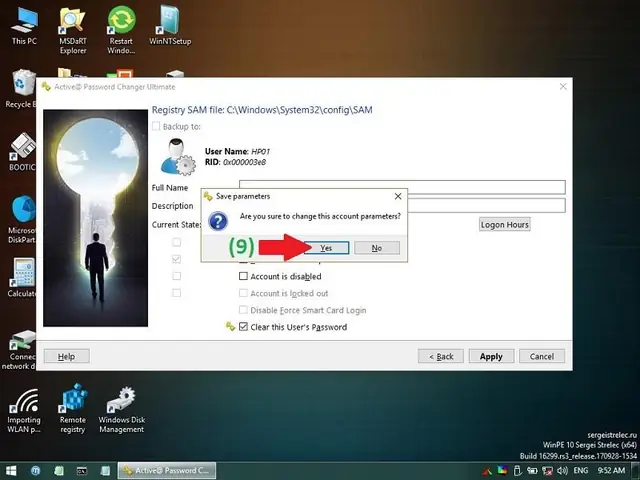This screenshot has width=640, height=480.
Task: Click the network tray icon
Action: click(x=547, y=471)
